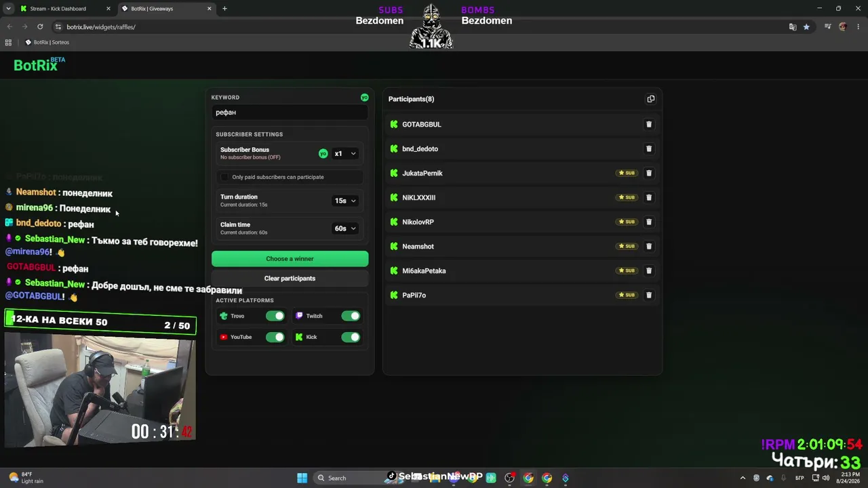The height and width of the screenshot is (488, 868).
Task: Expand the Turn duration 15s dropdown
Action: click(x=345, y=201)
